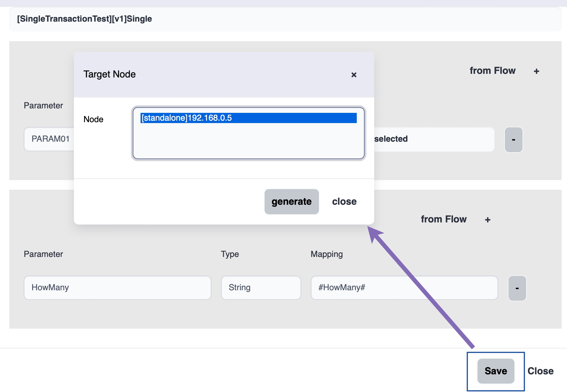Viewport: 567px width, 392px height.
Task: Select the [standalone]192.168.0.5 node option
Action: (x=248, y=118)
